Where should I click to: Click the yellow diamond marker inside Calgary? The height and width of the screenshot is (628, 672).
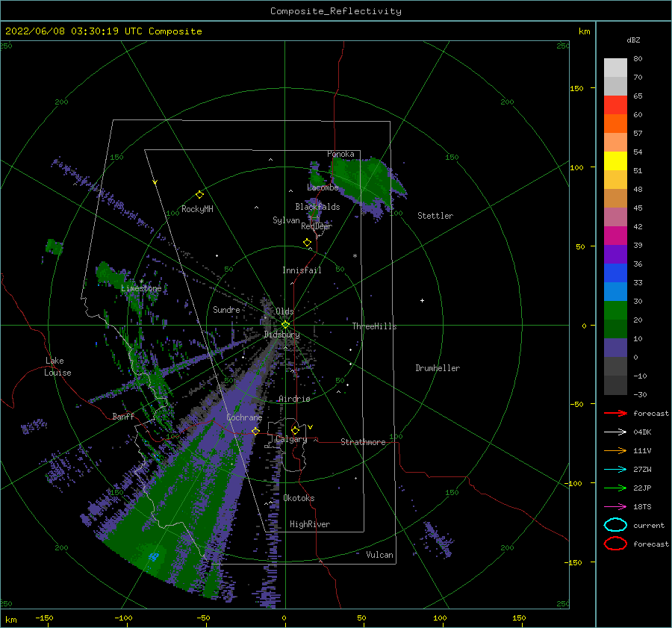click(x=295, y=430)
